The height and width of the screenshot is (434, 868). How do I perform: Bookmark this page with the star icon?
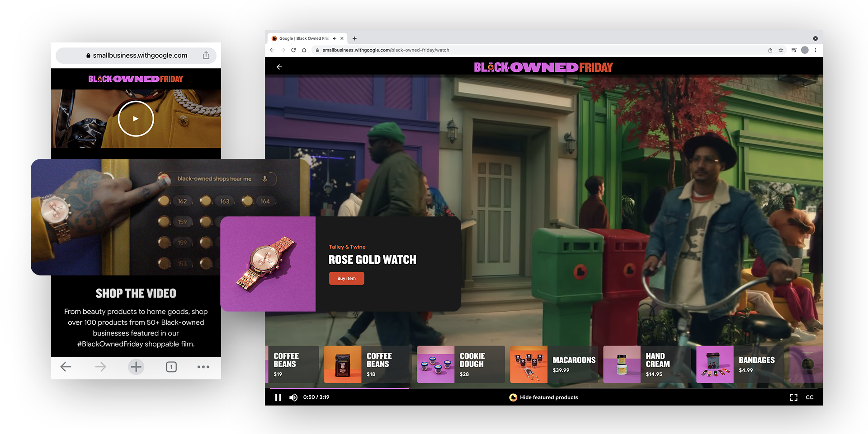781,50
